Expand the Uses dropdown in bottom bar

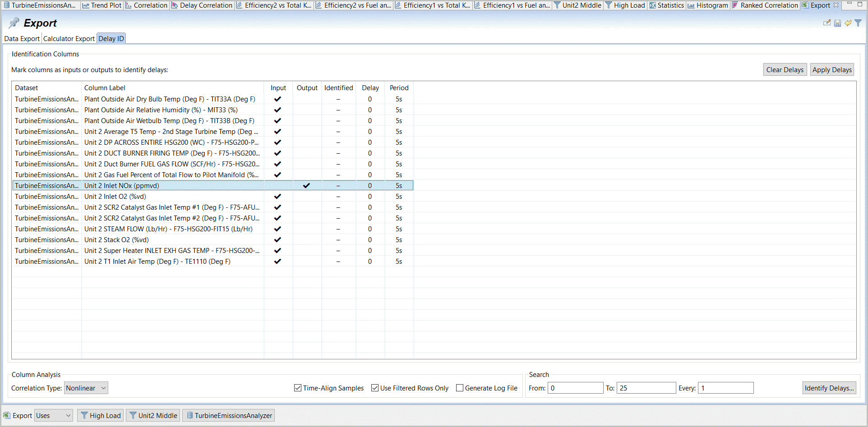(x=54, y=415)
